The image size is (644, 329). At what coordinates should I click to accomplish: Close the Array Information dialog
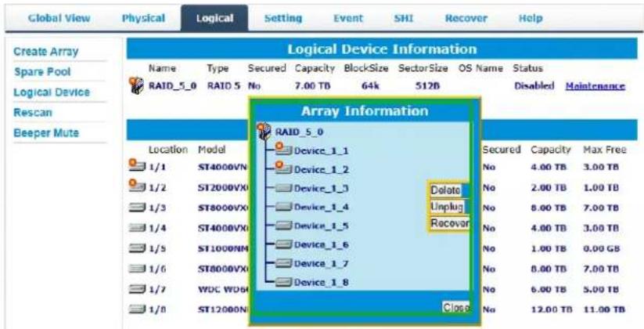(x=456, y=307)
